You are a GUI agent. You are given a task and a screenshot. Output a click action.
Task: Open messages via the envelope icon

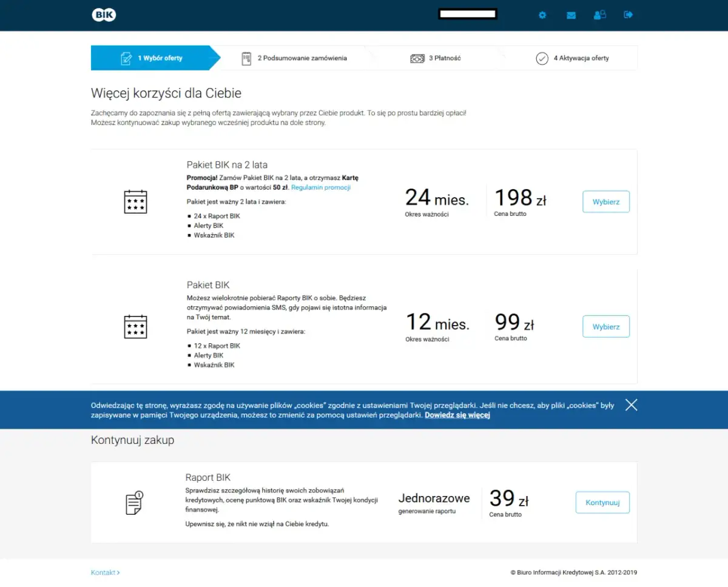(571, 15)
